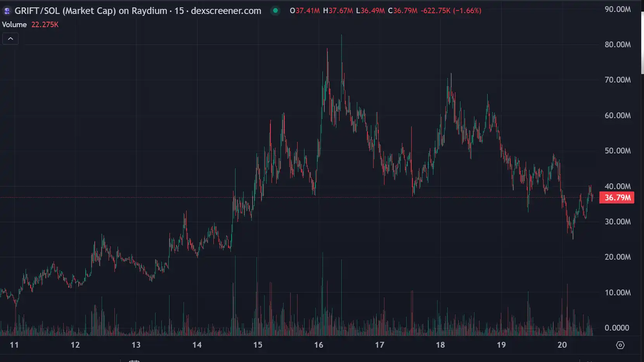Click the change value -622.75K (−1.66%)
Screen dimensions: 644x362
coord(451,11)
